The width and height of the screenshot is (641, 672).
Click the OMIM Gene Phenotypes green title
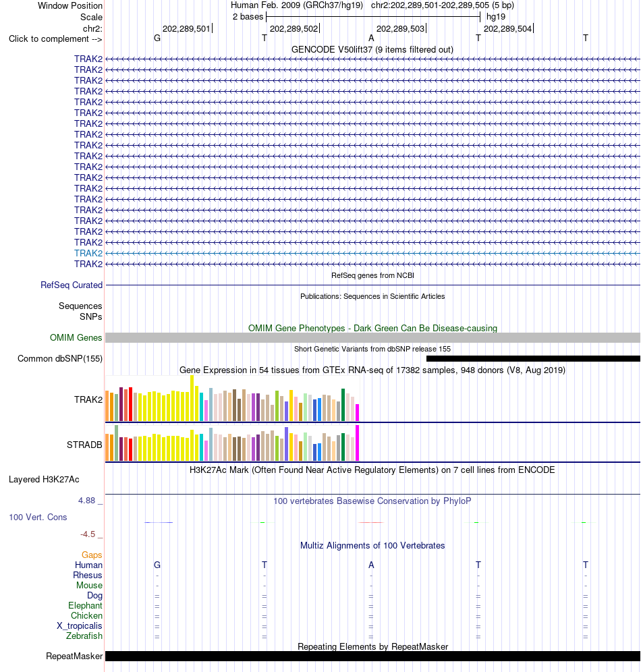click(372, 329)
